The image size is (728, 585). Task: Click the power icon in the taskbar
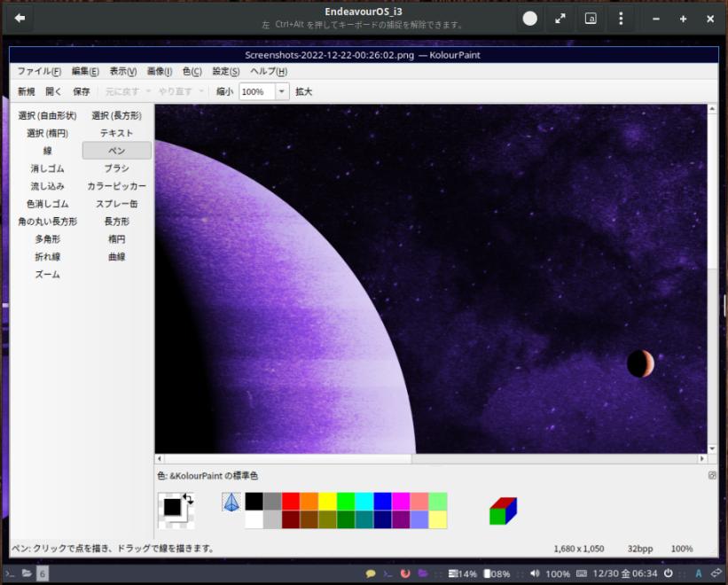(x=668, y=573)
